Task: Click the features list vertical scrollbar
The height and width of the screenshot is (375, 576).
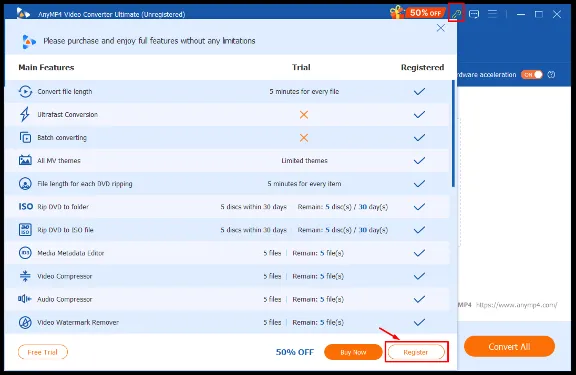Action: click(453, 134)
